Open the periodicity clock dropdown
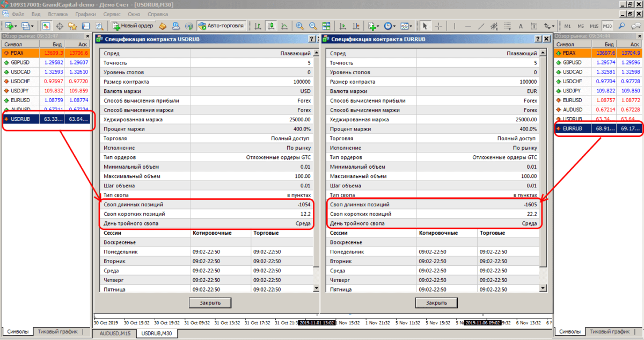Screen dimensions: 644x340 (394, 25)
